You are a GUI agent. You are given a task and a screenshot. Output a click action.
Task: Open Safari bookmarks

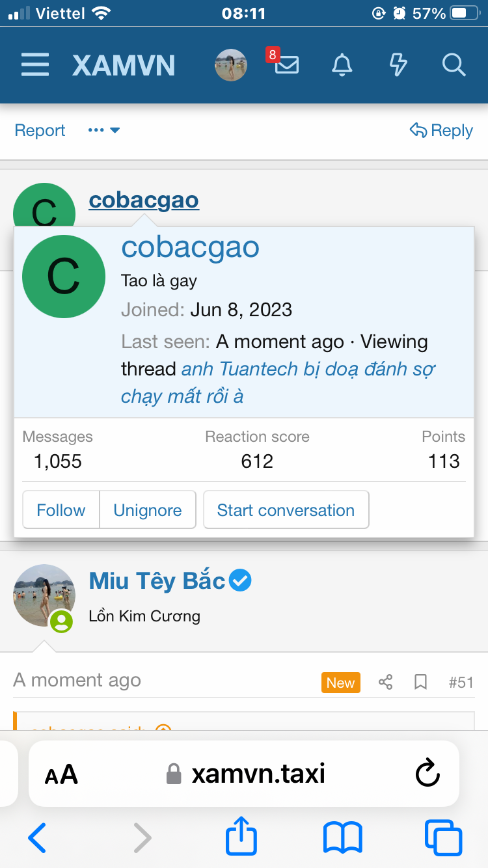[x=342, y=837]
